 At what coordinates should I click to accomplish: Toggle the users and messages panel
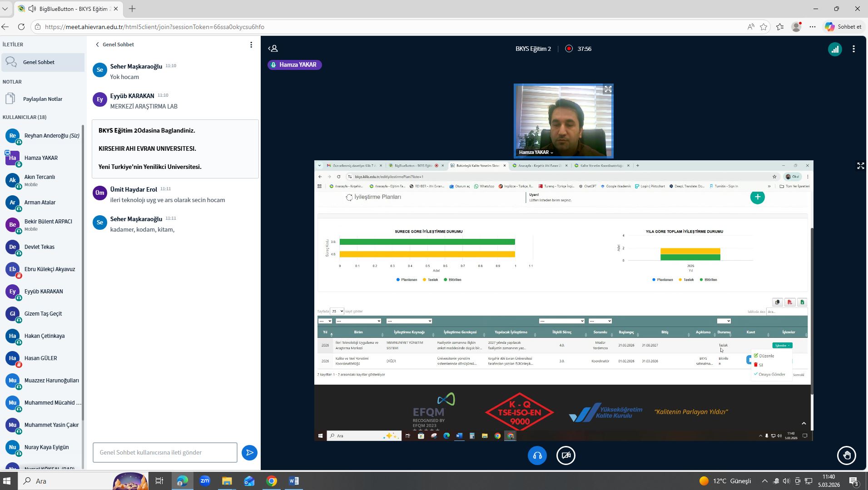coord(273,49)
